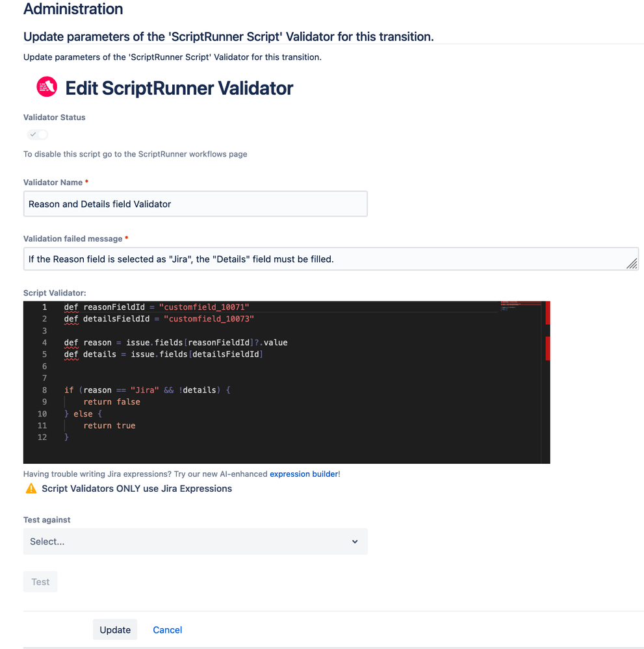Image resolution: width=644 pixels, height=649 pixels.
Task: Click the customfield_10073 string in line 2
Action: (x=209, y=319)
